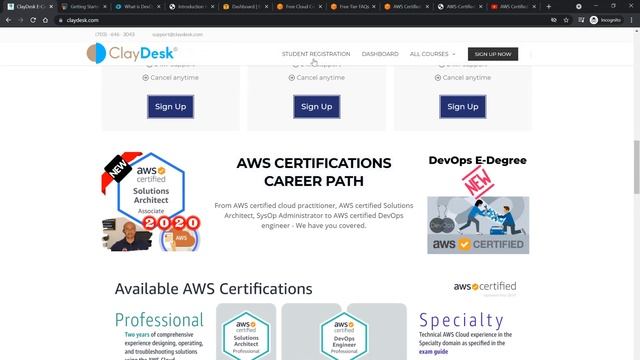The image size is (640, 360).
Task: Open a new tab with the plus icon
Action: coord(549,7)
